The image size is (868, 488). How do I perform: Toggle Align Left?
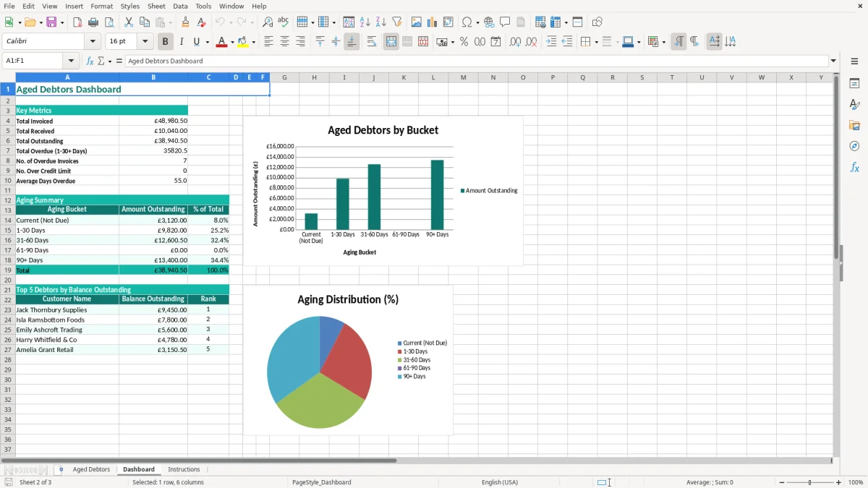tap(269, 42)
